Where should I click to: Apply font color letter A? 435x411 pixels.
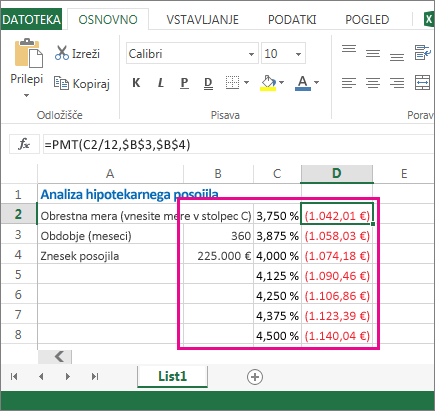(303, 83)
